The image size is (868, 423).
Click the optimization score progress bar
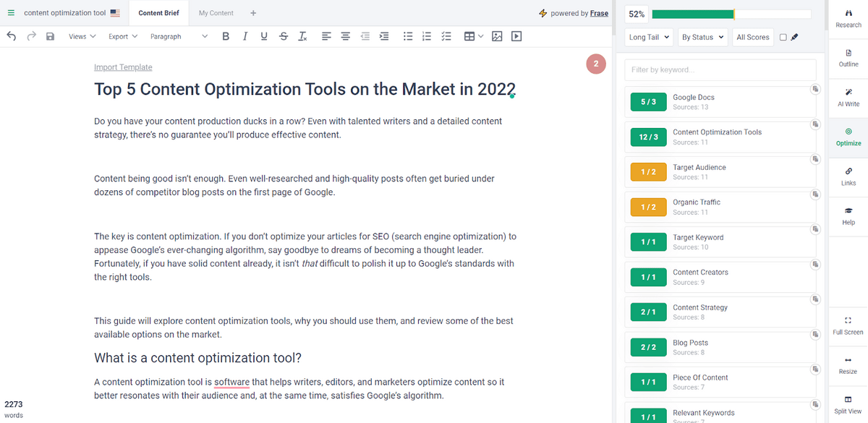(731, 14)
